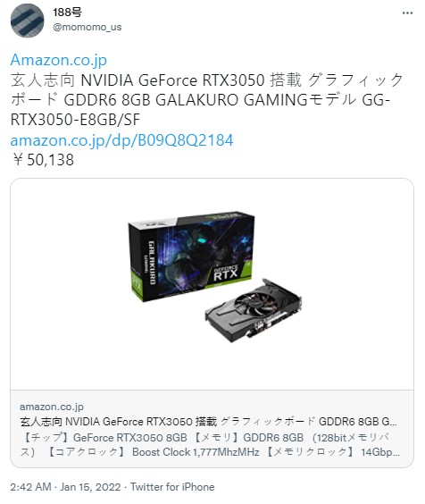Follow the Amazon.co.jp link in the tweet
This screenshot has height=504, width=425.
59,60
